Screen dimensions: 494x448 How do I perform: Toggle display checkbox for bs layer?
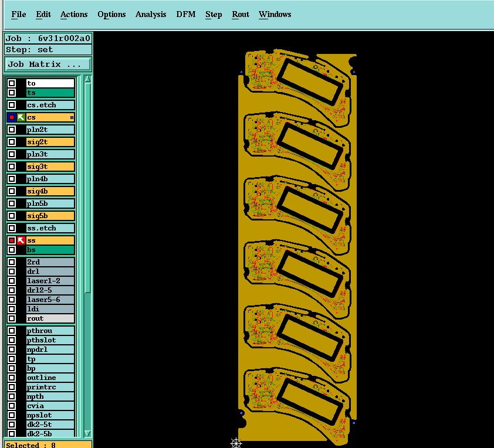pyautogui.click(x=12, y=250)
